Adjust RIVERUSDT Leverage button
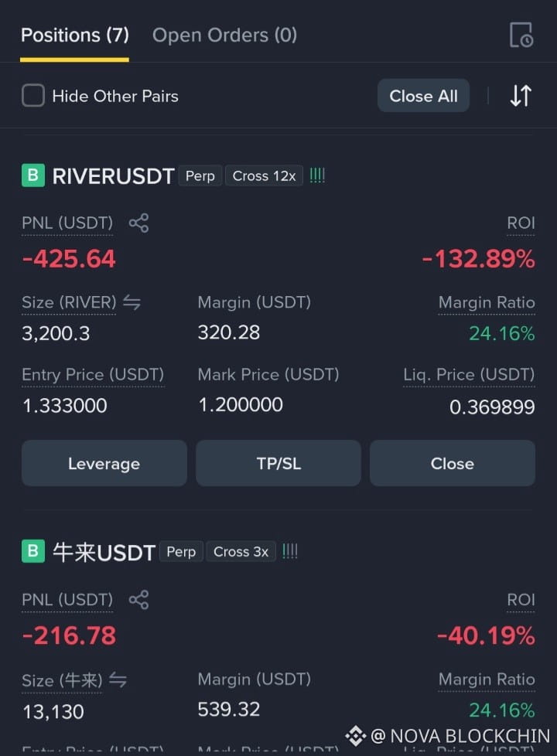The width and height of the screenshot is (557, 756). (104, 463)
